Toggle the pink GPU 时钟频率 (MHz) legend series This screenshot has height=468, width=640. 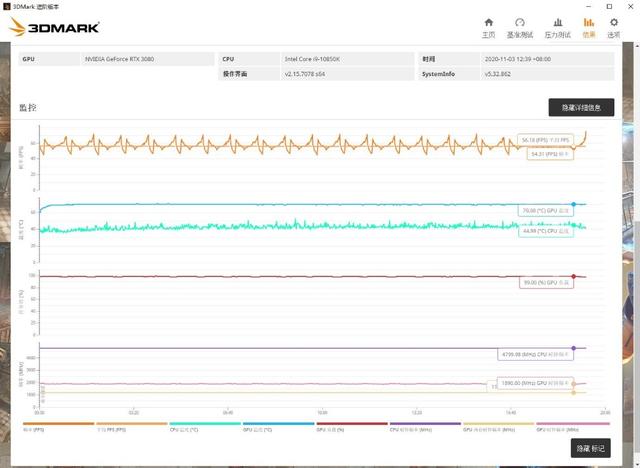(573, 427)
